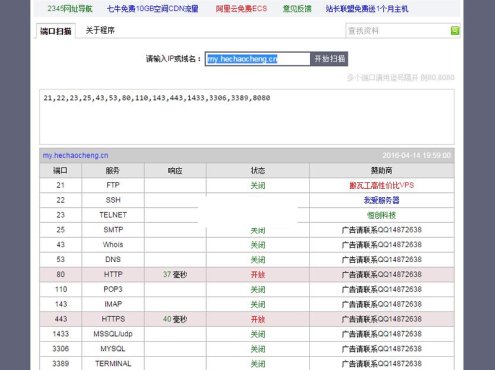Select the Whois service cell
The height and width of the screenshot is (370, 495).
pyautogui.click(x=113, y=245)
